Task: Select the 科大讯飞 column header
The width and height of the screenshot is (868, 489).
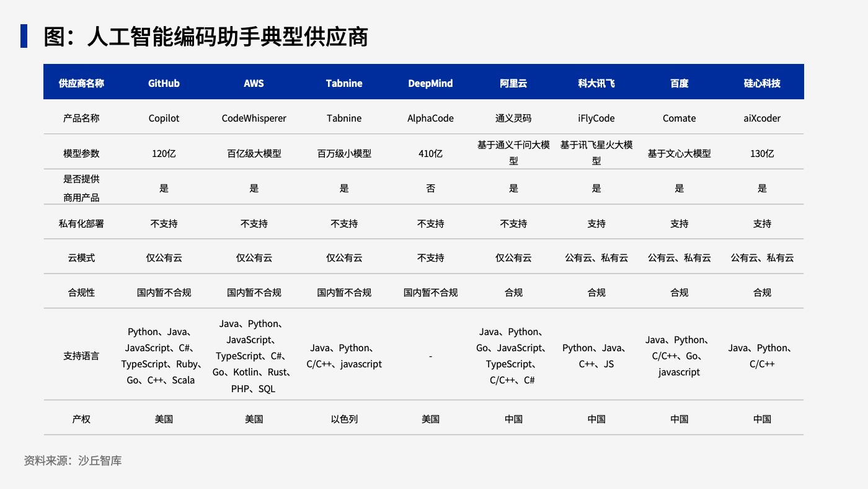Action: (596, 83)
